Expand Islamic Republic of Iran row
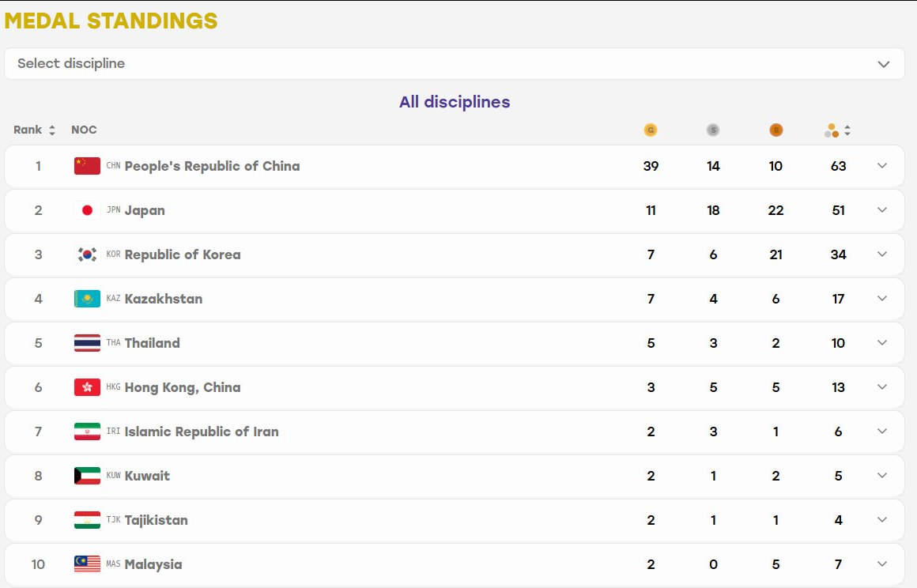 (x=882, y=432)
